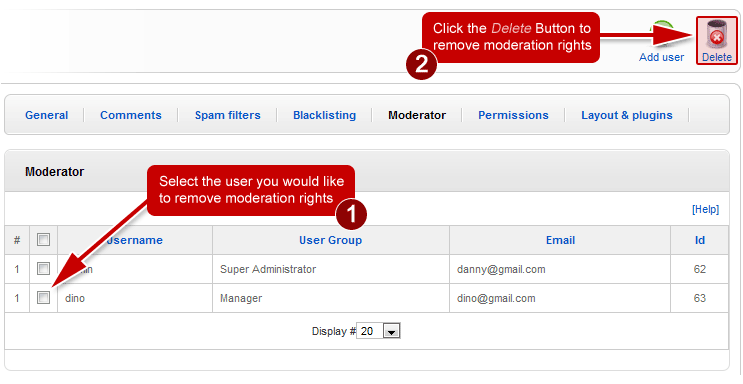The height and width of the screenshot is (384, 743).
Task: Open the Spam filters tab
Action: (227, 115)
